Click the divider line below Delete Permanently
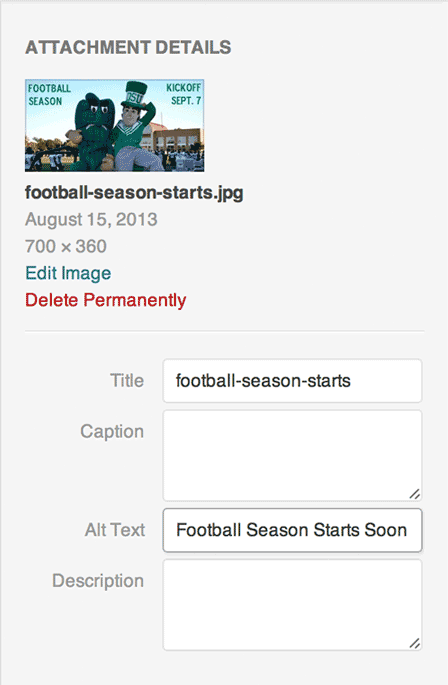The width and height of the screenshot is (448, 685). [225, 331]
